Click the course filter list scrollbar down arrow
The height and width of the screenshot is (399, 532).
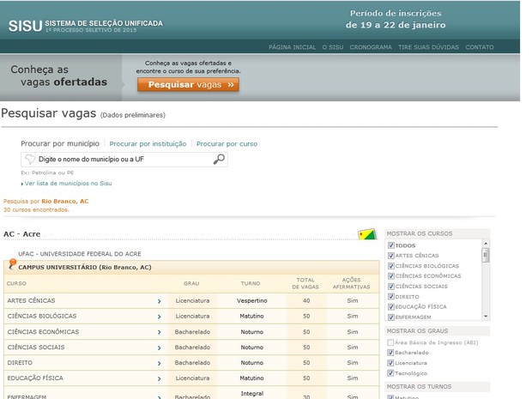[486, 316]
